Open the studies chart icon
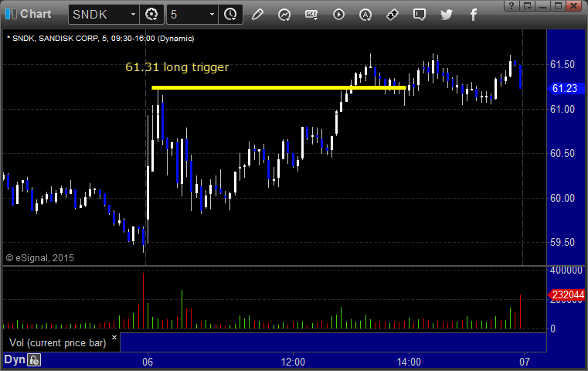The height and width of the screenshot is (371, 588). click(284, 15)
